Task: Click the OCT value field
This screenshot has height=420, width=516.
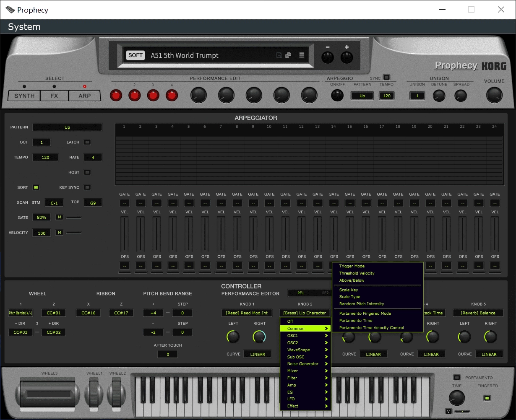Action: tap(42, 142)
